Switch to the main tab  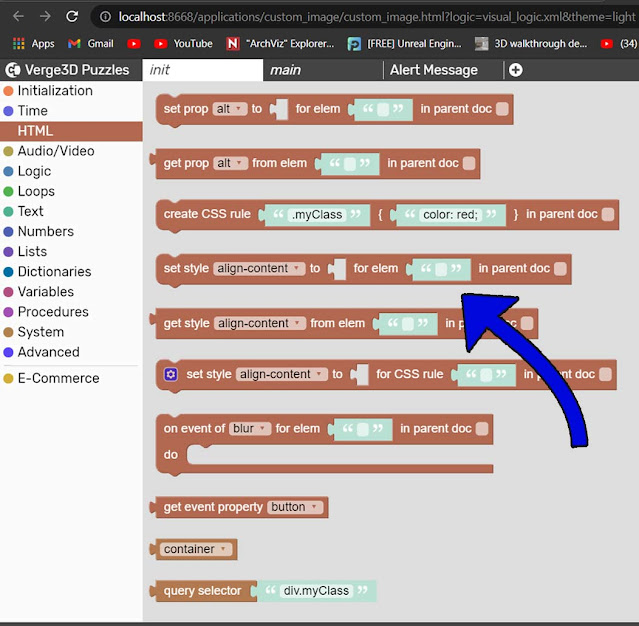(x=323, y=70)
